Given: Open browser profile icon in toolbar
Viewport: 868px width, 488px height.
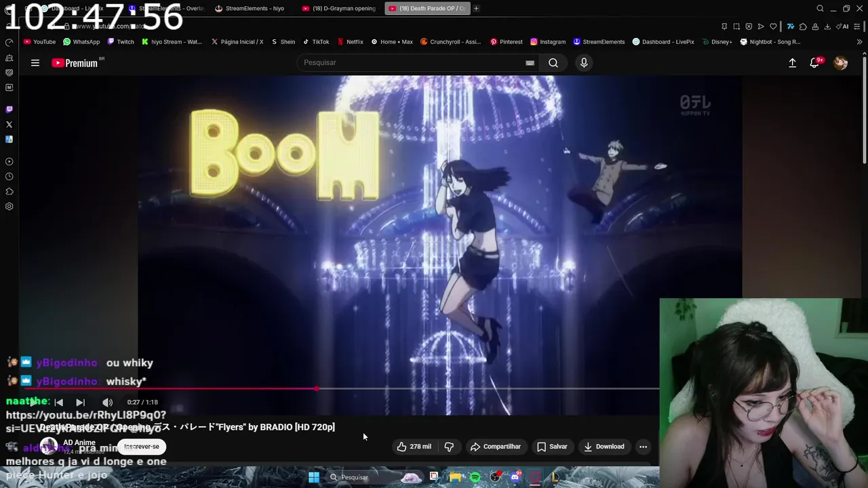Looking at the screenshot, I should (x=815, y=26).
